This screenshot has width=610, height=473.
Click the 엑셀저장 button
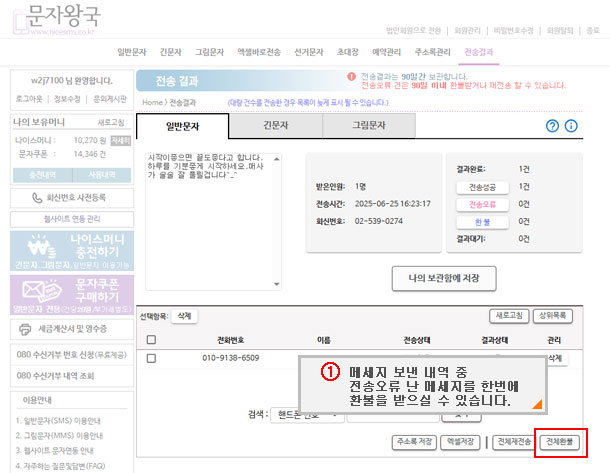click(461, 441)
